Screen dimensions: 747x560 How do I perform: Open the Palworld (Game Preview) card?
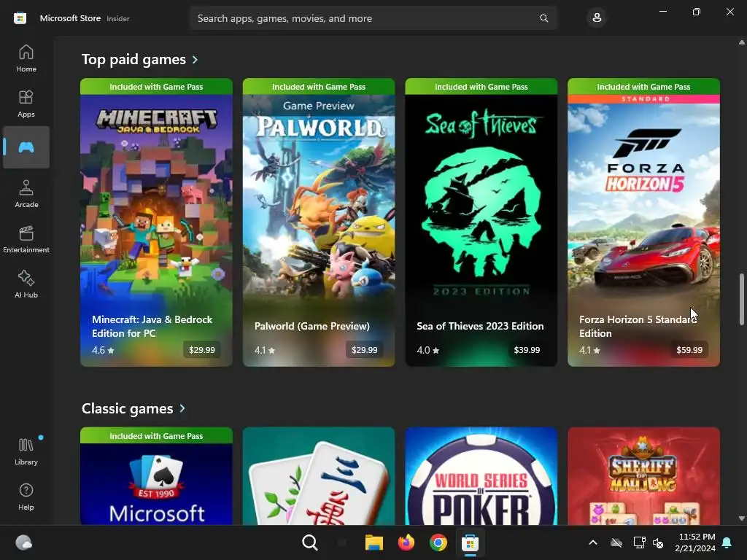319,222
